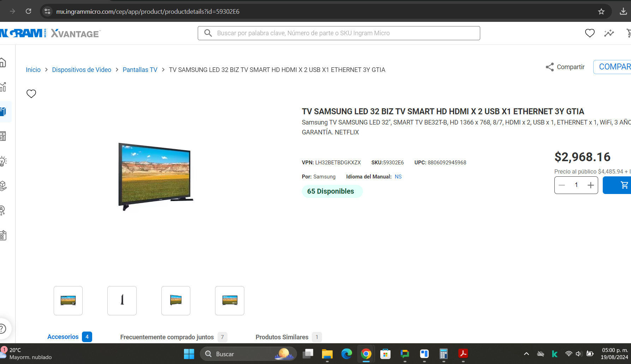Screen dimensions: 631x364
Task: Open help question mark icon
Action: (x=3, y=329)
